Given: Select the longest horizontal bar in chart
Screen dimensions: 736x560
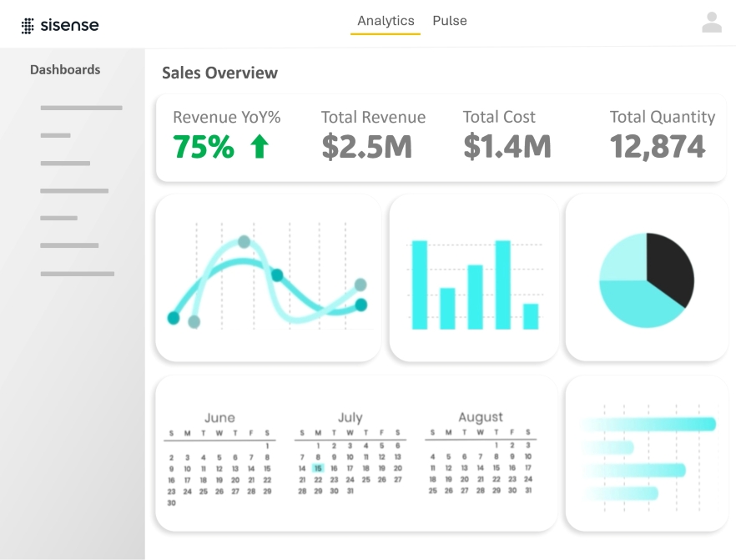Looking at the screenshot, I should (x=651, y=424).
